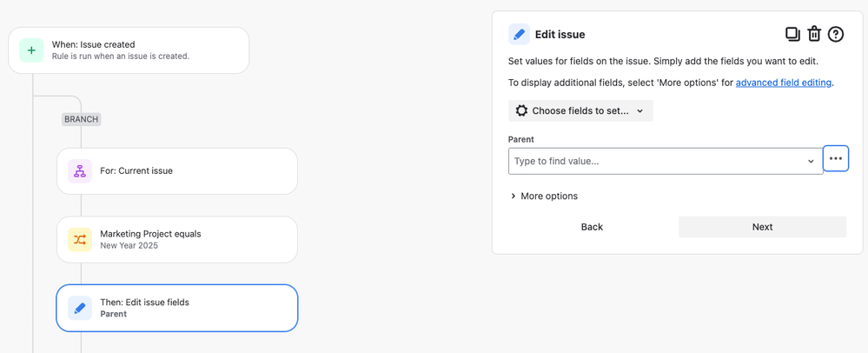Select the When: Issue created trigger
The image size is (868, 353).
[x=129, y=50]
